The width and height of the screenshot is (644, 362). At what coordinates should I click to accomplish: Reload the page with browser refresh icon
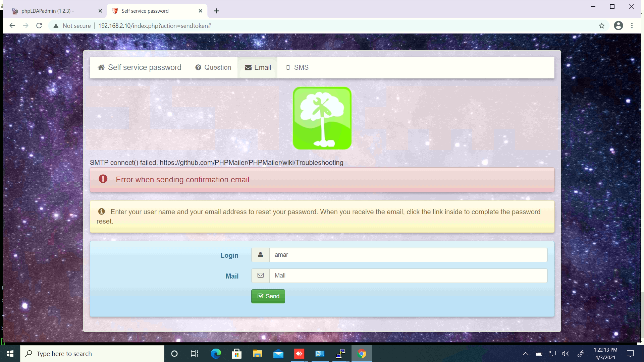click(39, 26)
